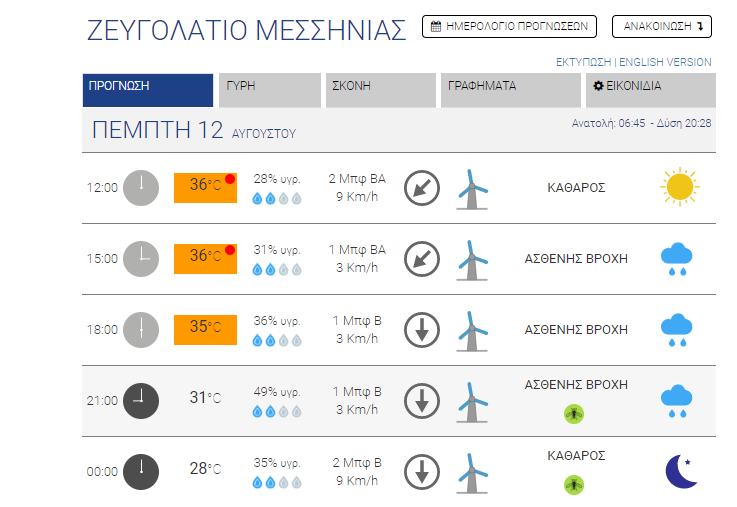Open the ΗΜΕΡΟΛΟΓΙΟ ΠΡΟΓΝΩΣΕΩΝ calendar
Image resolution: width=737 pixels, height=507 pixels.
coord(510,26)
